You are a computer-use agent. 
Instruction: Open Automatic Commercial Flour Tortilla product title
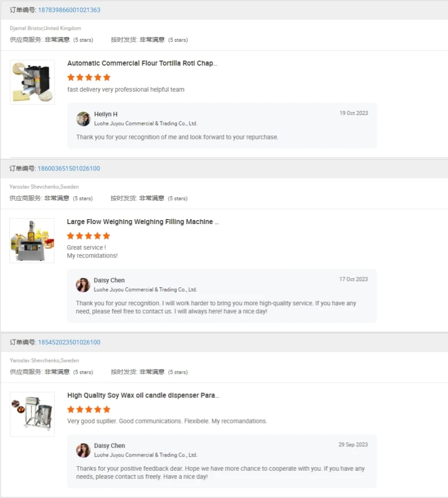click(x=142, y=63)
